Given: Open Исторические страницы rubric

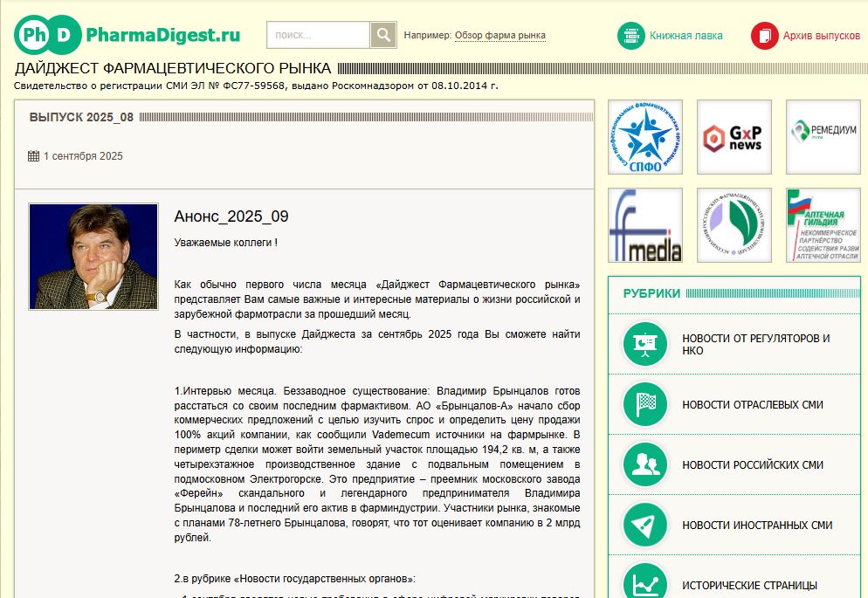Looking at the screenshot, I should (x=749, y=585).
